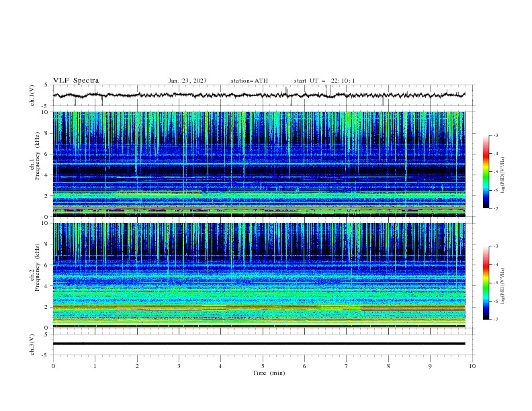
Task: Click the ch.2 'Frequency (kHz)' axis label
Action: pos(38,267)
